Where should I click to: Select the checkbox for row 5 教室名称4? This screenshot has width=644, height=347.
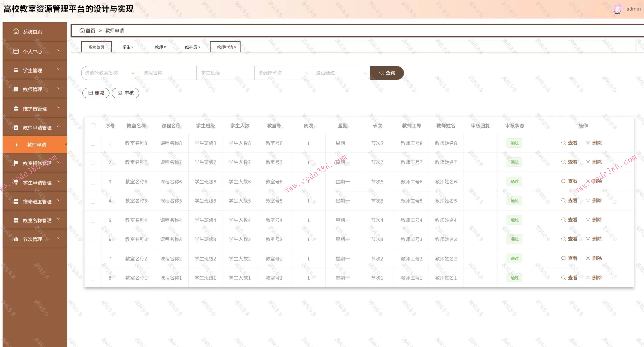click(93, 220)
